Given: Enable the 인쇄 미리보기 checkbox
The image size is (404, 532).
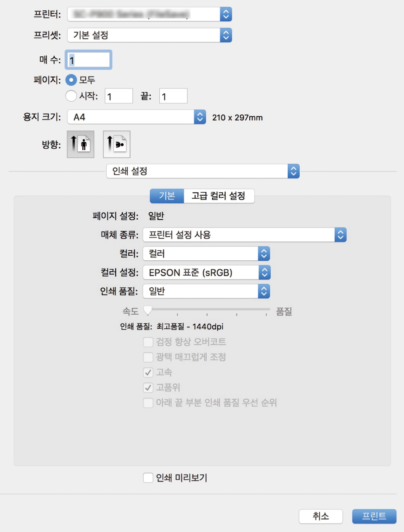Looking at the screenshot, I should (x=148, y=478).
